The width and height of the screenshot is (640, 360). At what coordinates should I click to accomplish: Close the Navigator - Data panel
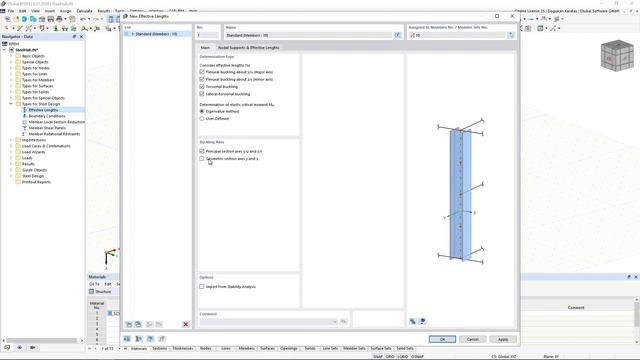coord(81,36)
